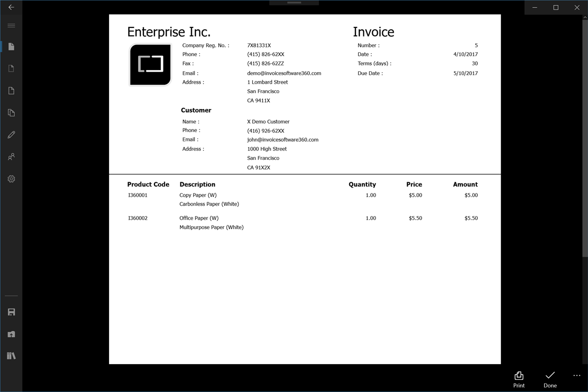Click the save floppy disk icon
588x392 pixels.
click(11, 312)
